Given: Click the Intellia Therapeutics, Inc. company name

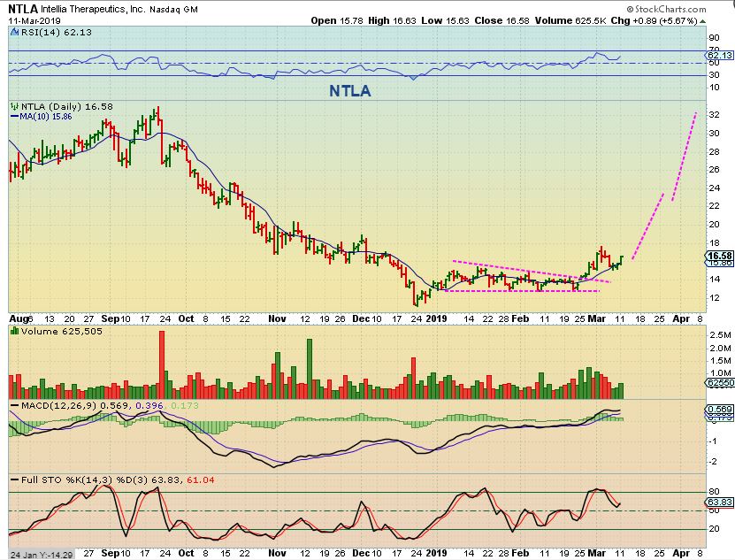Looking at the screenshot, I should coord(93,10).
